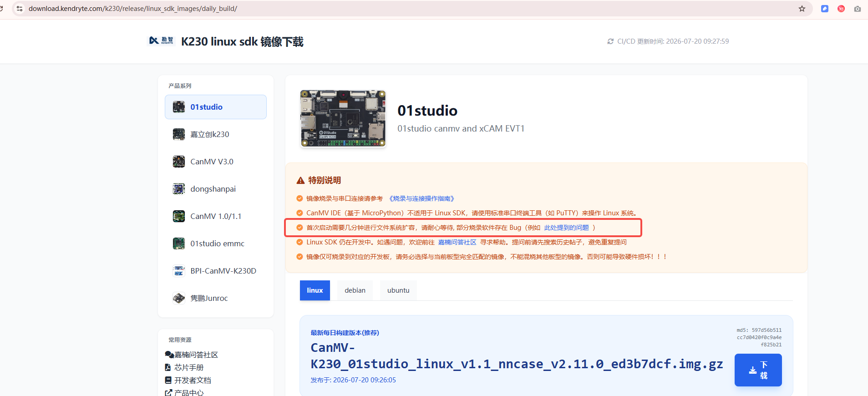Open 嘉楠问答社区 under 常用资源
Screen dimensions: 868x396
pos(196,355)
